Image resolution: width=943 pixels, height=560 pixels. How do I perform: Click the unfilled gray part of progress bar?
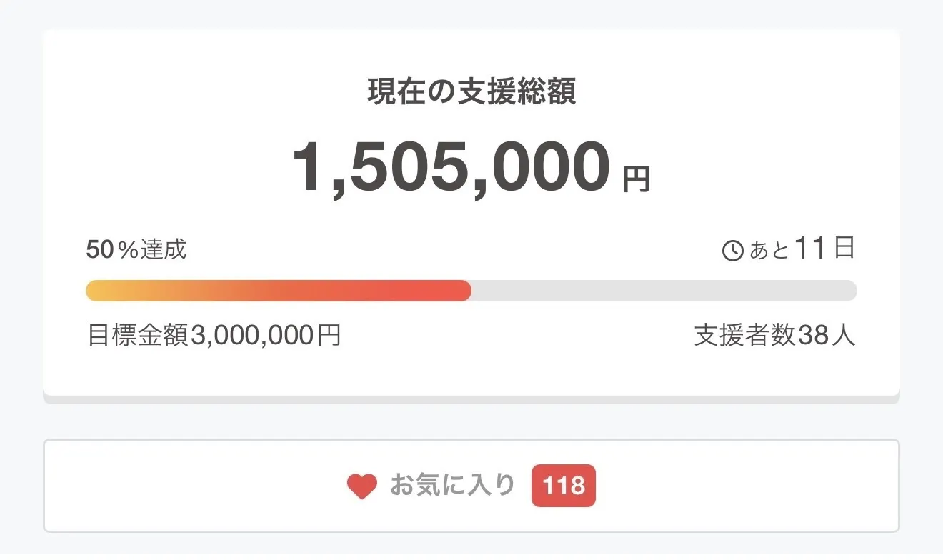click(x=664, y=291)
